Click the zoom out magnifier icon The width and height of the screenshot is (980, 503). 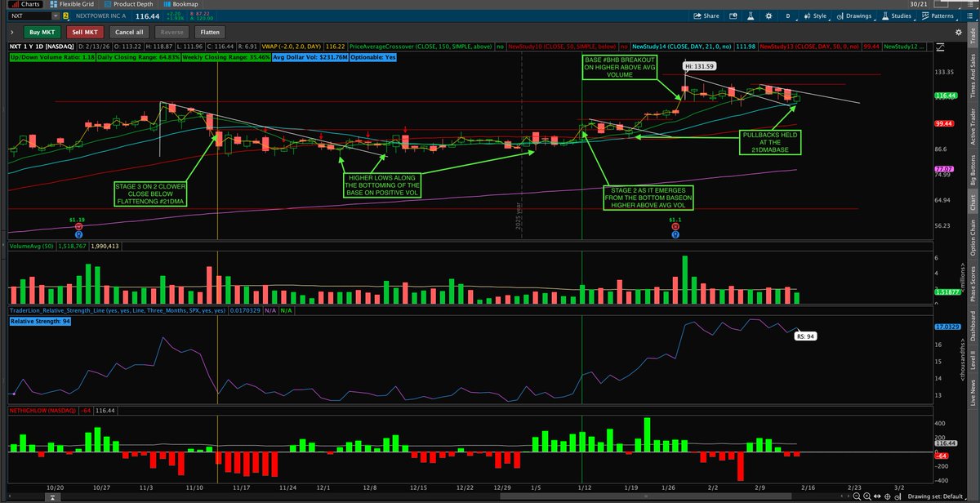pyautogui.click(x=857, y=496)
